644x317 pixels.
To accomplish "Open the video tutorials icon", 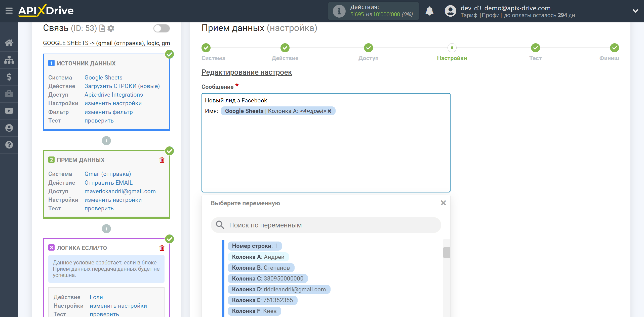I will [9, 111].
